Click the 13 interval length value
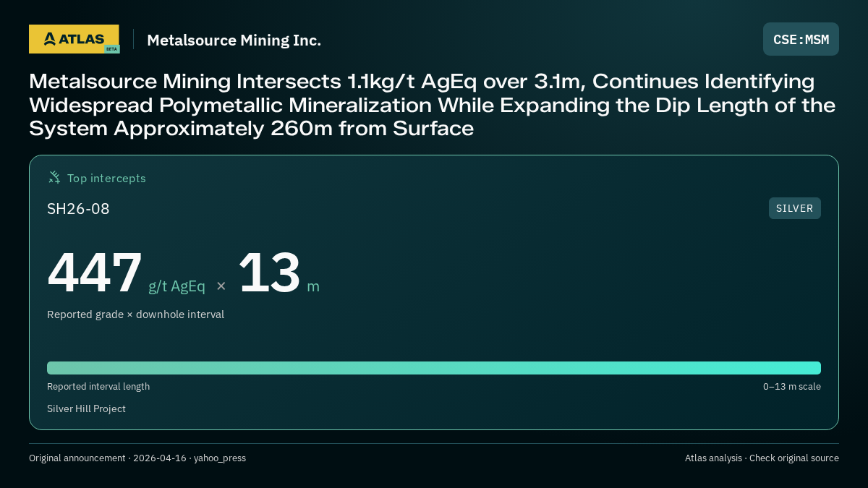 click(x=269, y=273)
